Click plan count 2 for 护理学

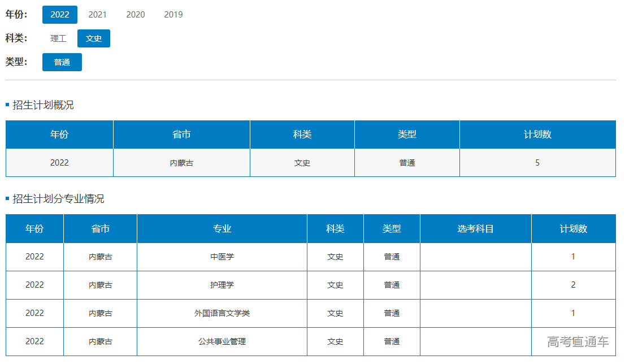tap(573, 285)
